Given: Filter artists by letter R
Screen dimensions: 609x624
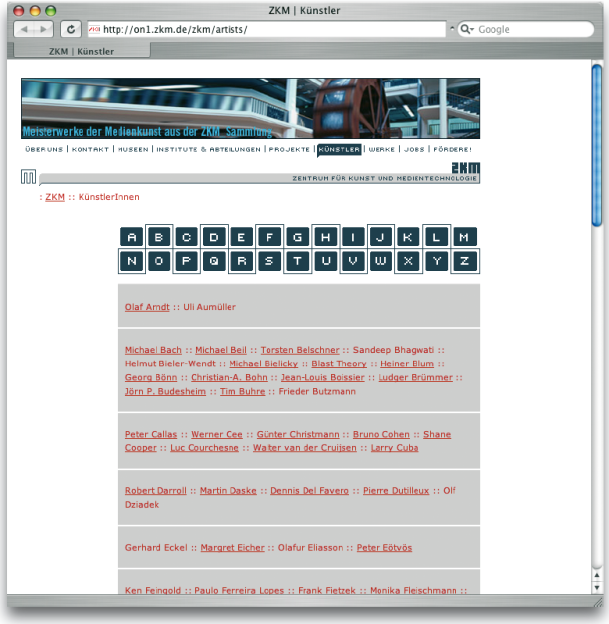Looking at the screenshot, I should (x=241, y=261).
